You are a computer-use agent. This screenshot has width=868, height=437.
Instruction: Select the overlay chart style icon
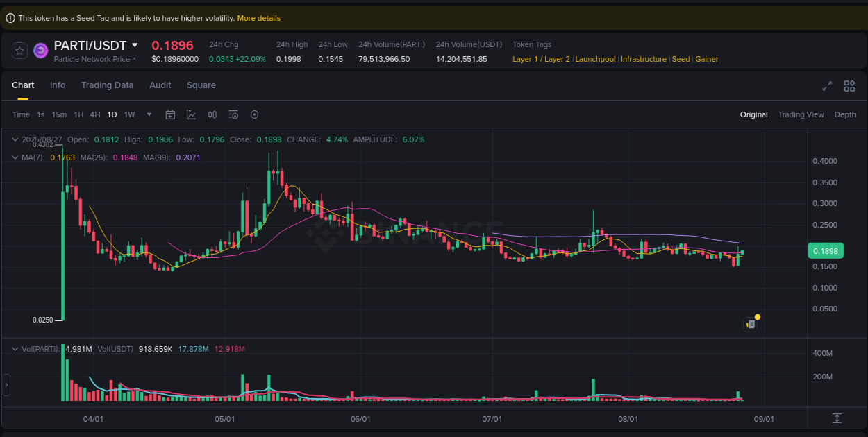click(191, 114)
